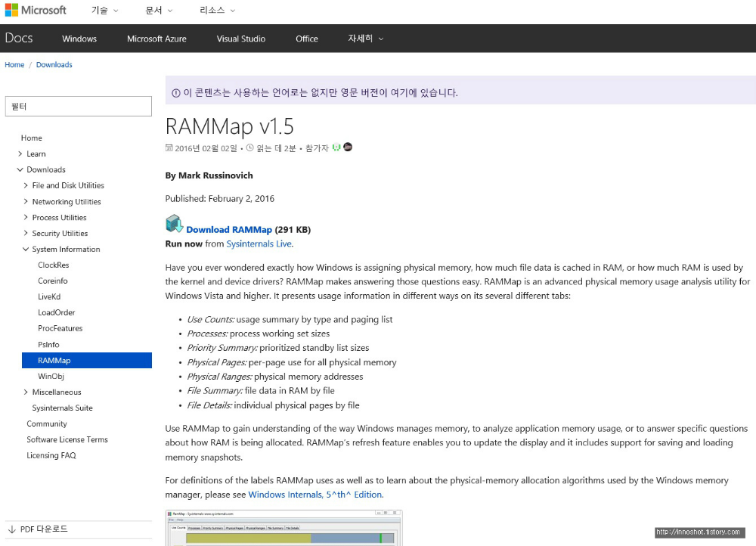
Task: Open Community in sidebar
Action: click(47, 423)
